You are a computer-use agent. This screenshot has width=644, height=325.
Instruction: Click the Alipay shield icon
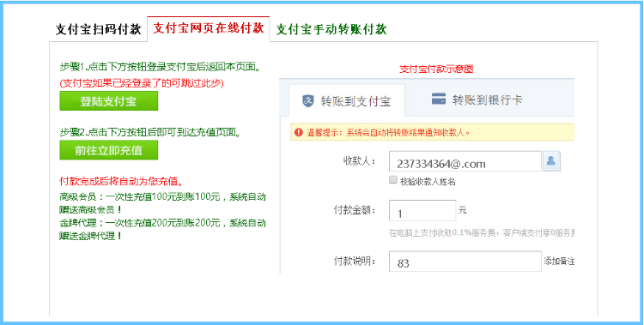(x=308, y=100)
